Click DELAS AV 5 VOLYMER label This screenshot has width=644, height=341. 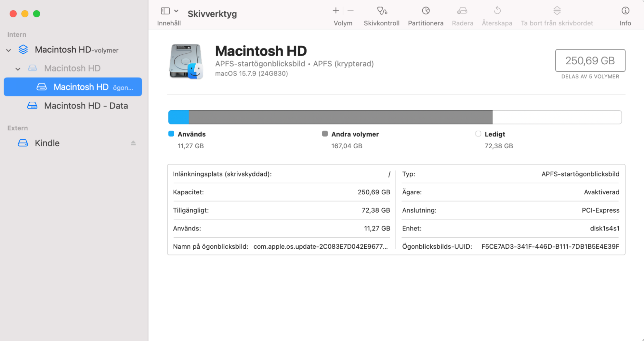[590, 77]
